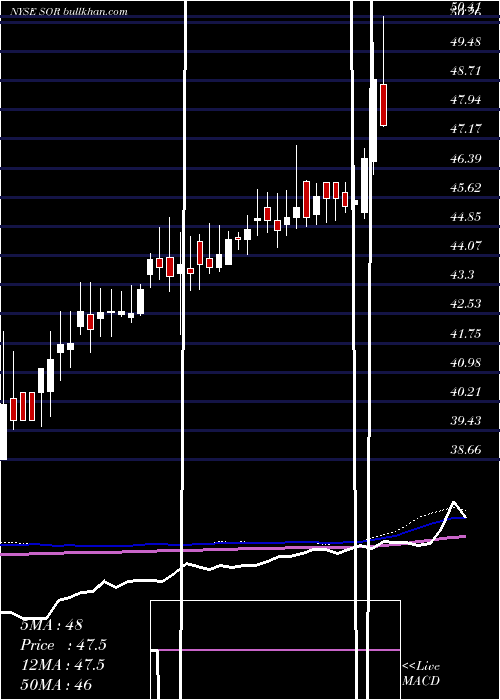Click the 5MA : 48 readout
The image size is (500, 700).
tap(52, 625)
